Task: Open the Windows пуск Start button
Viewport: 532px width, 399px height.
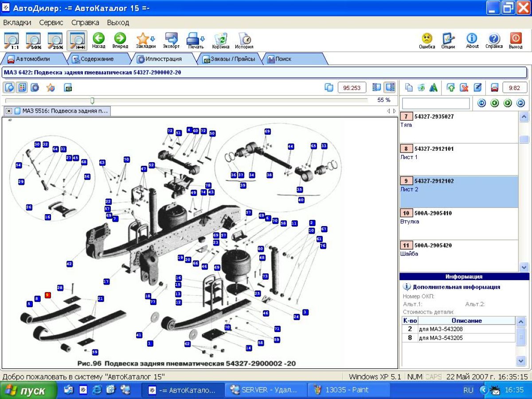Action: pos(29,391)
